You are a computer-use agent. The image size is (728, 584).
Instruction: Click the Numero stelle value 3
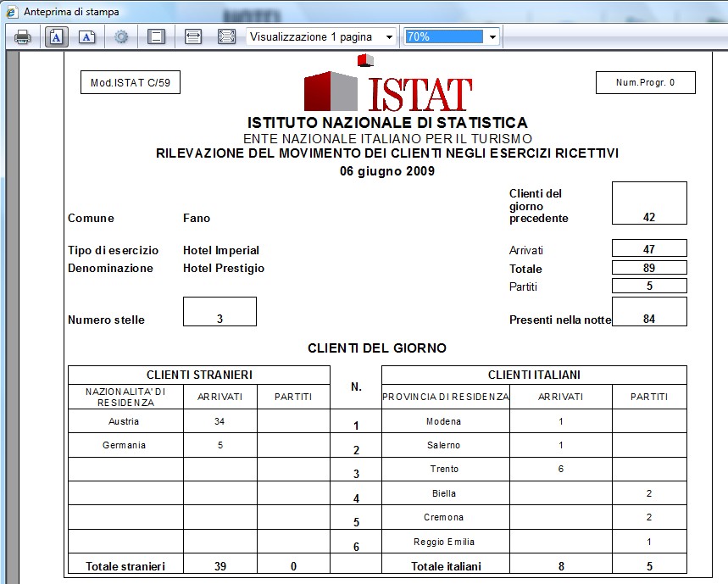[x=220, y=319]
